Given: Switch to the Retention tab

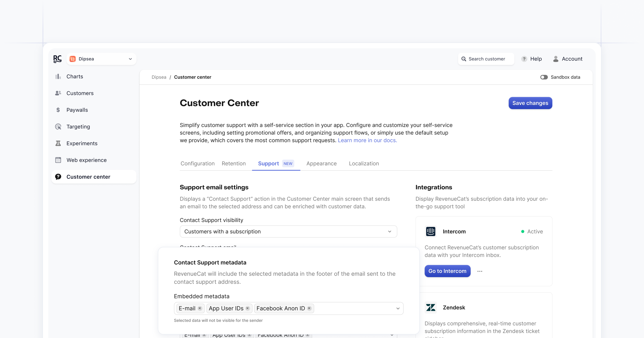Looking at the screenshot, I should 233,164.
